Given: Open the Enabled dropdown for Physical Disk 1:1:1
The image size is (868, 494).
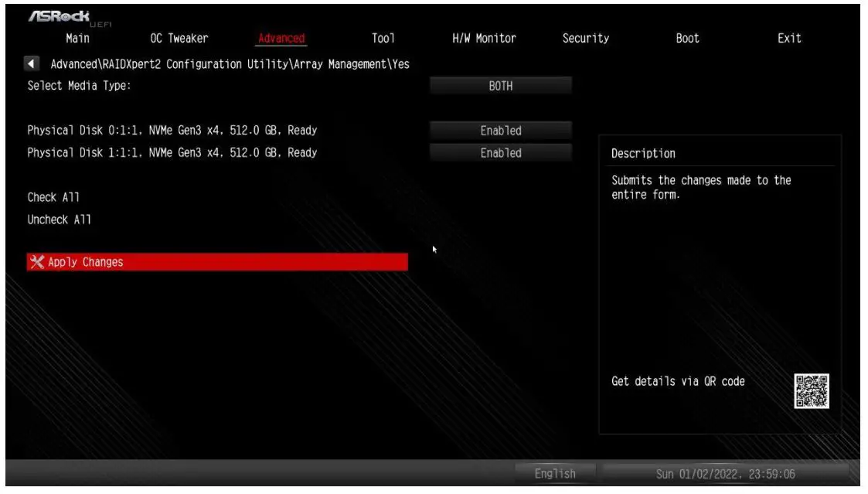Looking at the screenshot, I should 501,152.
